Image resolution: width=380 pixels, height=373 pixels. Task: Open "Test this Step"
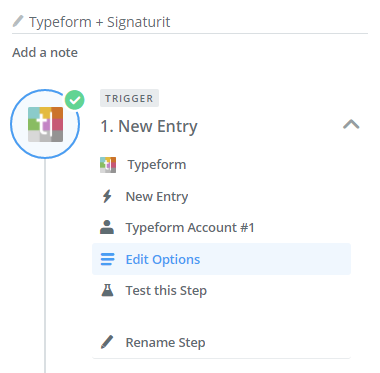[221, 290]
